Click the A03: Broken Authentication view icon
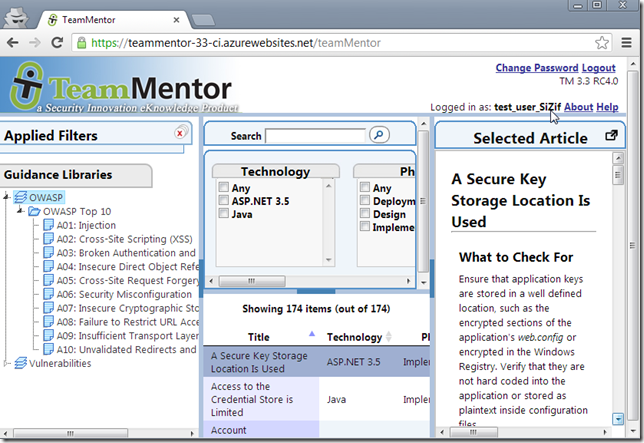This screenshot has width=644, height=443. pyautogui.click(x=48, y=252)
